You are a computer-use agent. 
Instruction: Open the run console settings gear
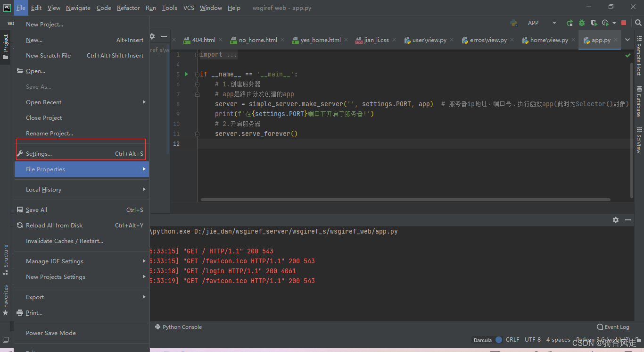pos(615,219)
